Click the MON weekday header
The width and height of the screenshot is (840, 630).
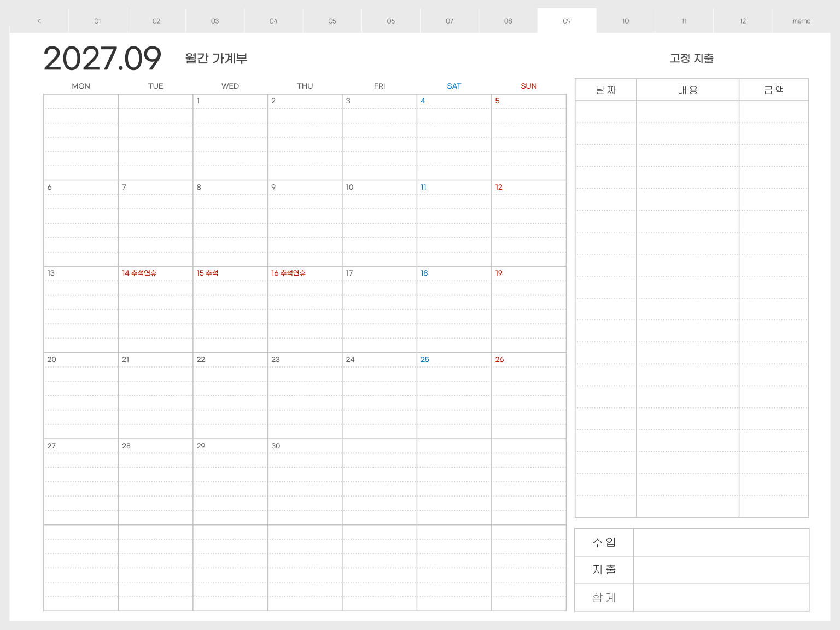pos(81,86)
